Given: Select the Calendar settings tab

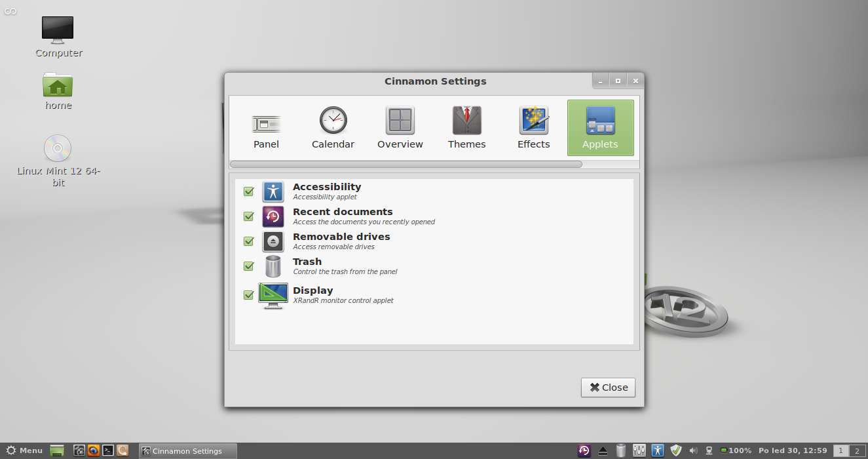Looking at the screenshot, I should (333, 128).
